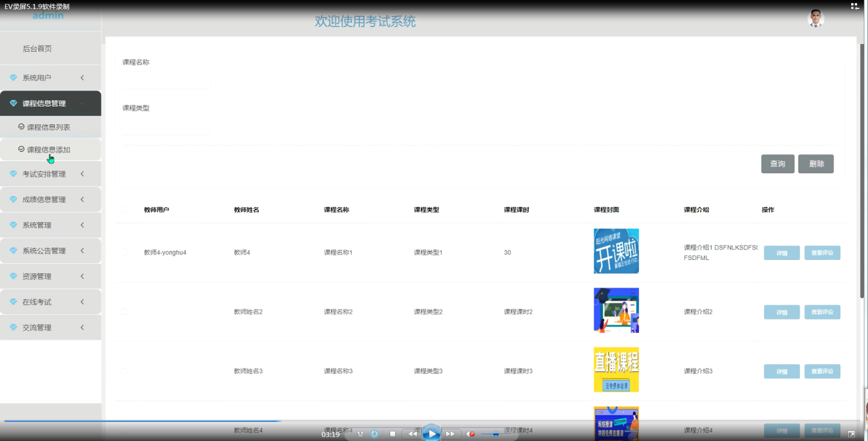868x441 pixels.
Task: Toggle repeat in the player bar
Action: (x=374, y=434)
